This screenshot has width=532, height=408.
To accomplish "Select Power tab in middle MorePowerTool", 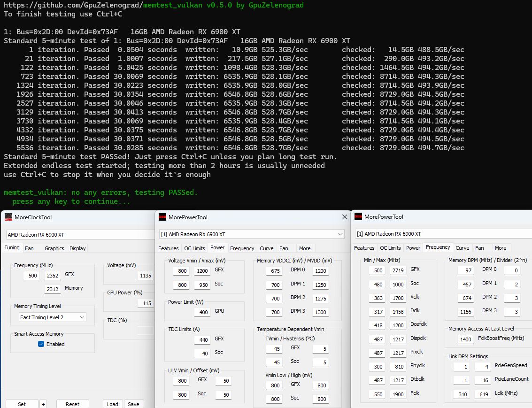I will [x=217, y=247].
